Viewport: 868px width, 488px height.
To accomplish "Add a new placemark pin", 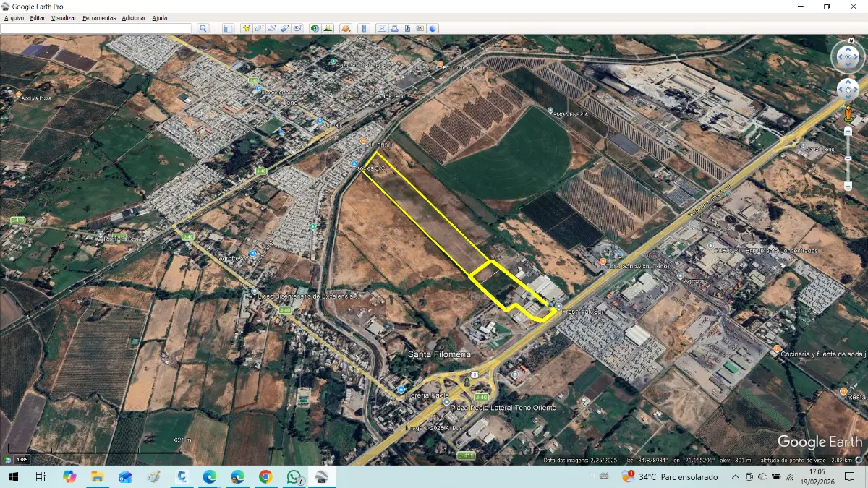I will (x=247, y=28).
